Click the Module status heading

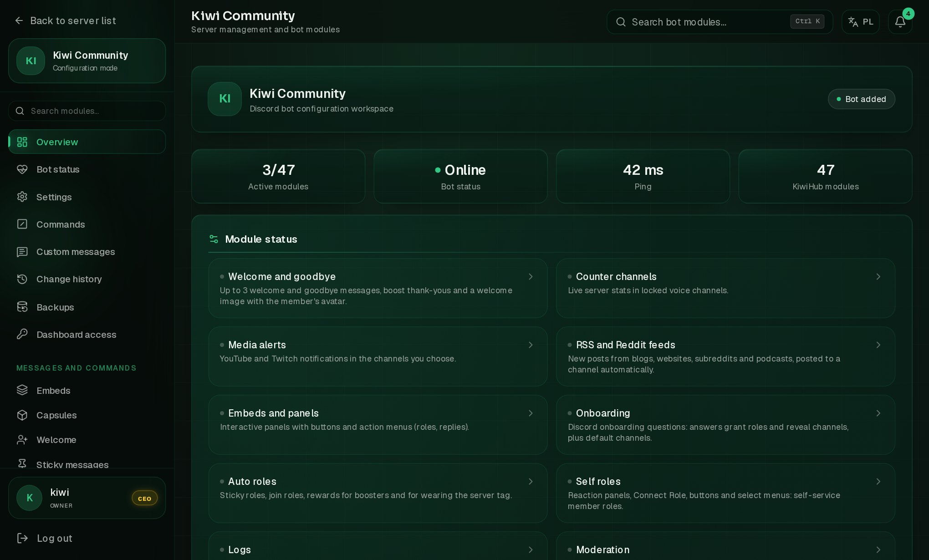pos(261,239)
